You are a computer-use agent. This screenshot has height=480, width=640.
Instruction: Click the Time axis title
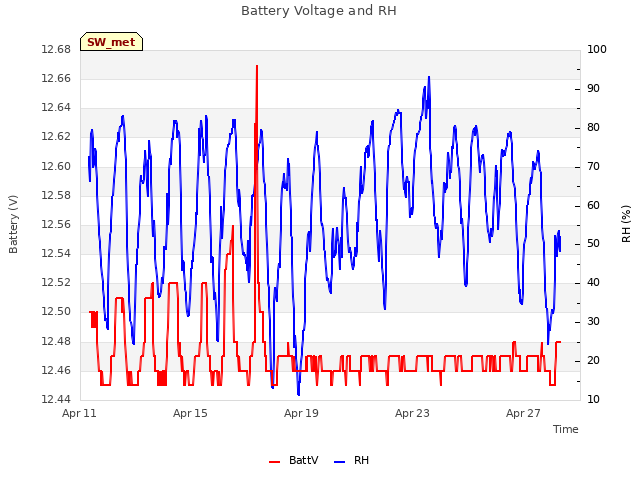click(x=566, y=429)
